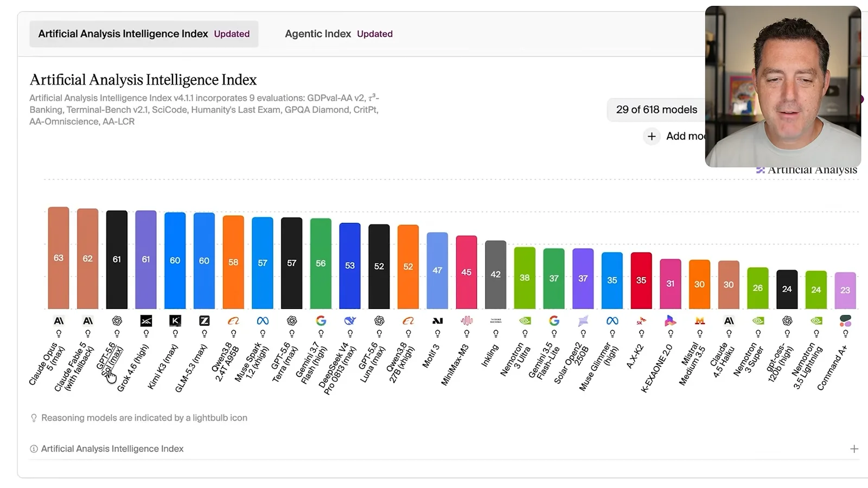
Task: Click the Command A+ label
Action: click(832, 368)
